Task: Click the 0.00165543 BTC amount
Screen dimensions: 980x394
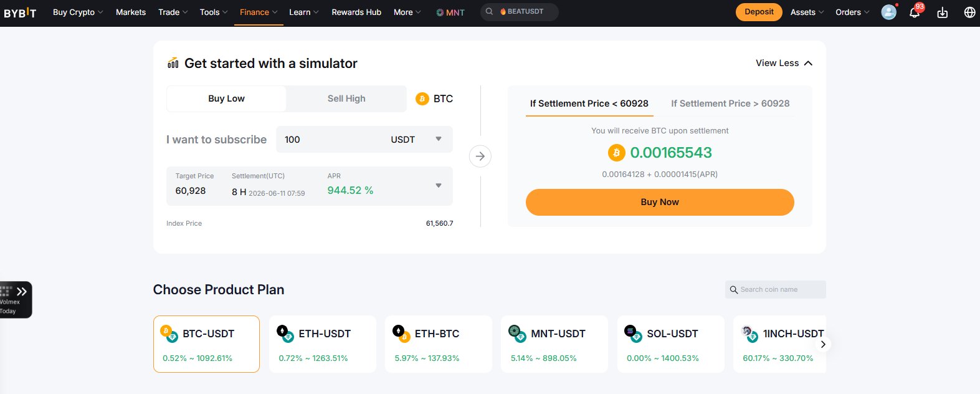Action: 671,153
